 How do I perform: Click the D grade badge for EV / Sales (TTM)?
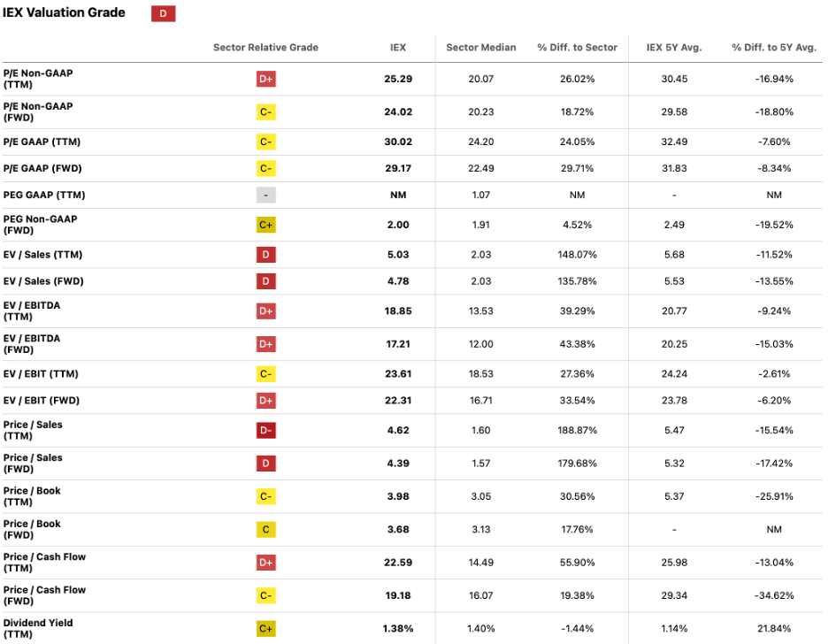click(x=265, y=255)
